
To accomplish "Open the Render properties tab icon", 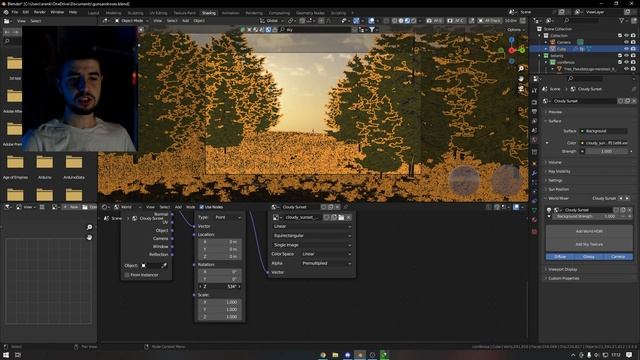I will pos(534,102).
